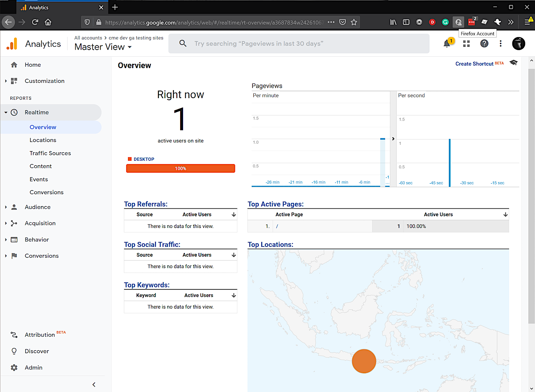535x392 pixels.
Task: Collapse the left sidebar chevron
Action: click(x=94, y=384)
